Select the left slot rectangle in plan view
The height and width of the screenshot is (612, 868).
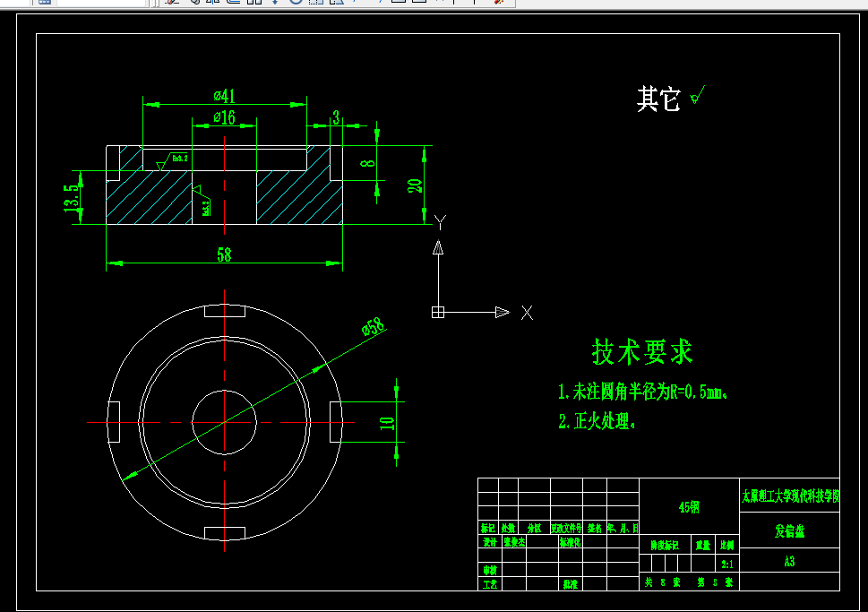pos(114,422)
